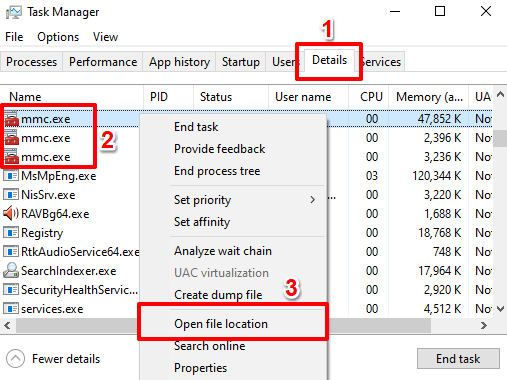Screen dimensions: 507x380
Task: Sort by the Status column header
Action: tap(231, 97)
